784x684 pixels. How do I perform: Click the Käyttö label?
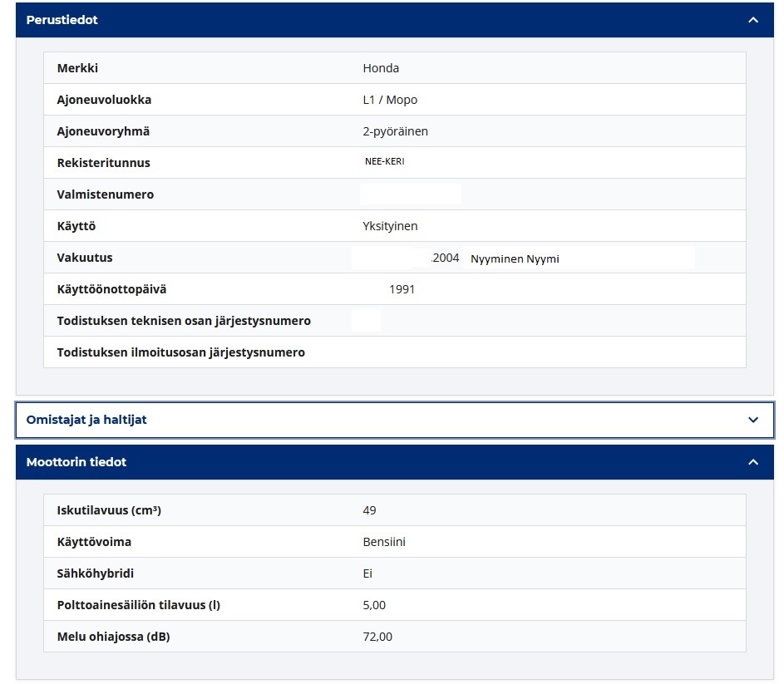[76, 226]
